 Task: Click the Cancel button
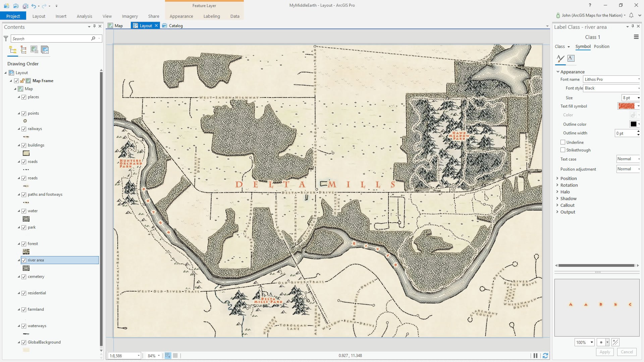click(x=627, y=352)
